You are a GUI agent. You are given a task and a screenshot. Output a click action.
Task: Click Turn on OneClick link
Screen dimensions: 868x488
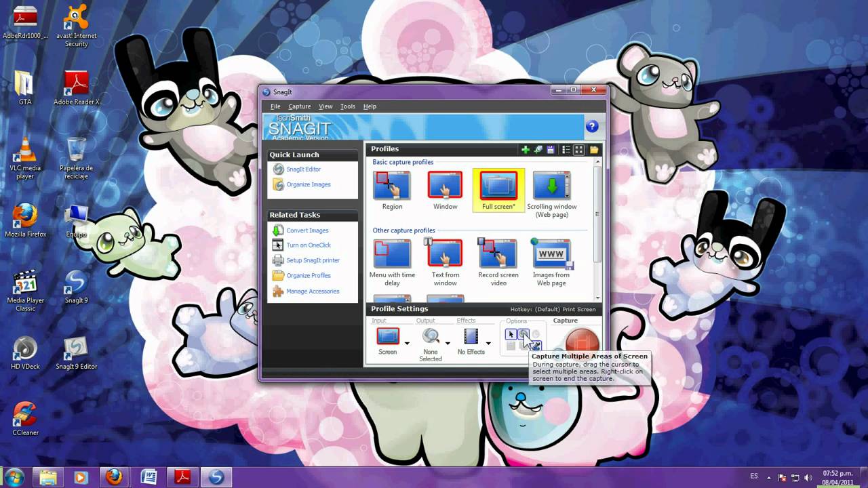(302, 245)
